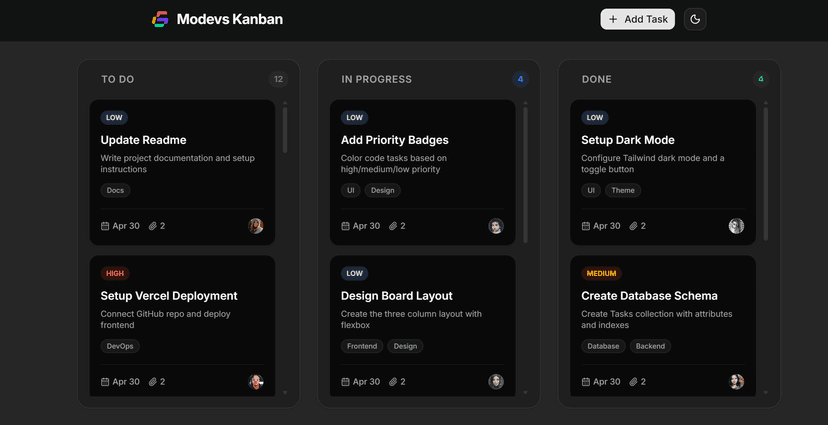The height and width of the screenshot is (425, 828).
Task: Select the Frontend tag
Action: pos(362,346)
